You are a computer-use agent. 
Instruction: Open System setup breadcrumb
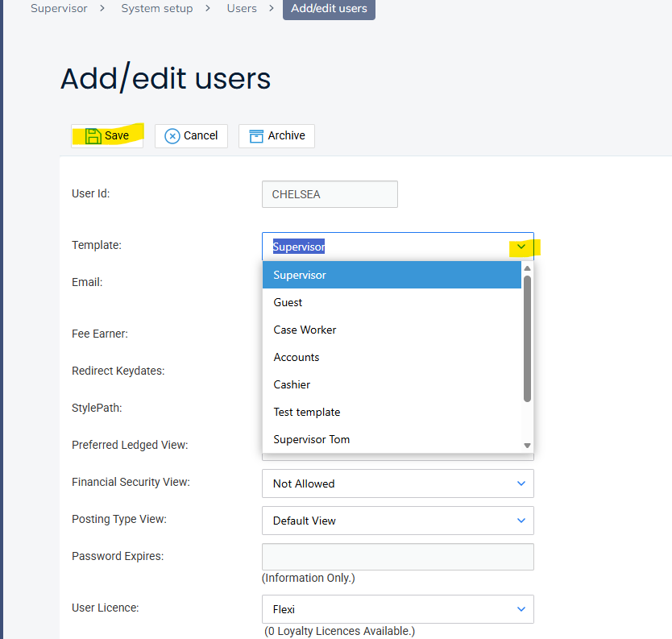157,9
